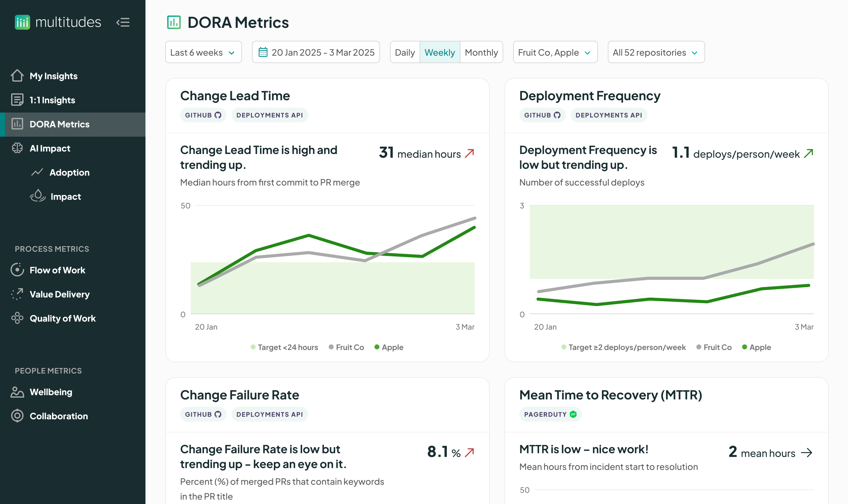The width and height of the screenshot is (848, 504).
Task: Select the Quality of Work icon
Action: tap(17, 318)
